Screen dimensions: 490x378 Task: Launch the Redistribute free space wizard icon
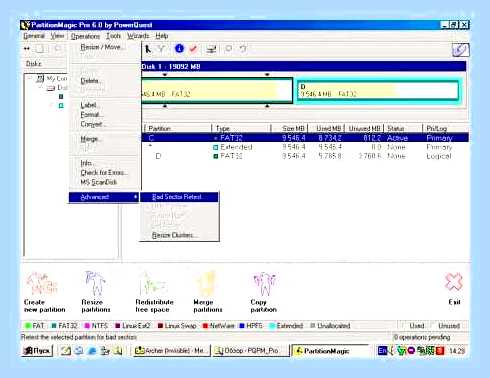(x=152, y=283)
